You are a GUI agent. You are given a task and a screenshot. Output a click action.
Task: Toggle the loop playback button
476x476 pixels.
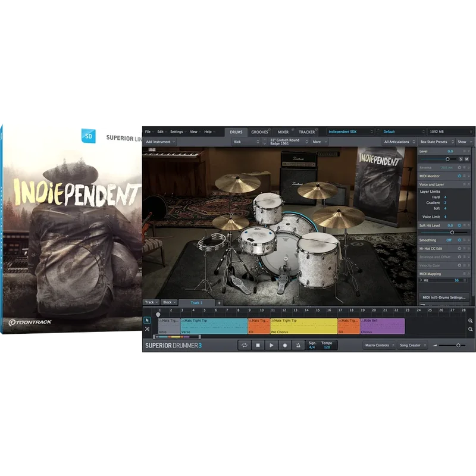245,345
